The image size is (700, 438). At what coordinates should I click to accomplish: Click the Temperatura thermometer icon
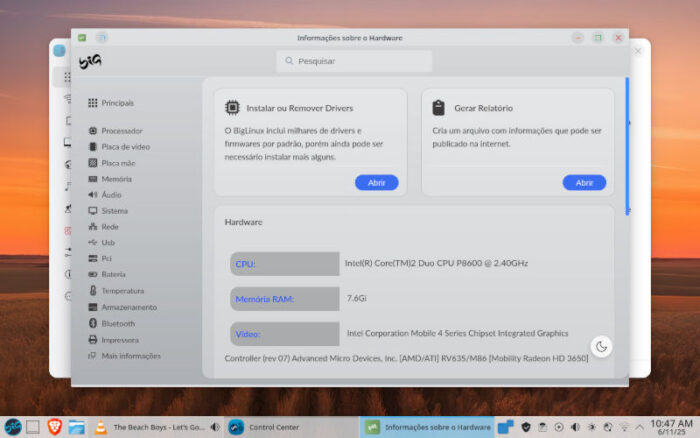[x=93, y=291]
